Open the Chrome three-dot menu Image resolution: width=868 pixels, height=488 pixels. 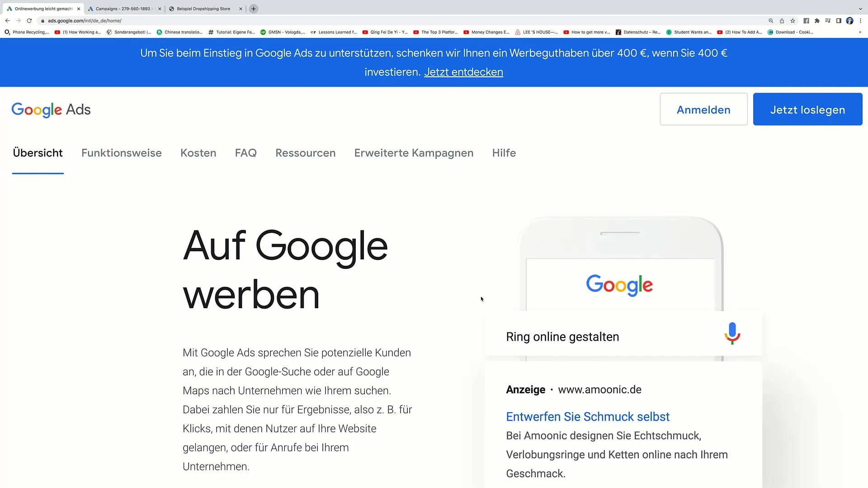pos(860,21)
